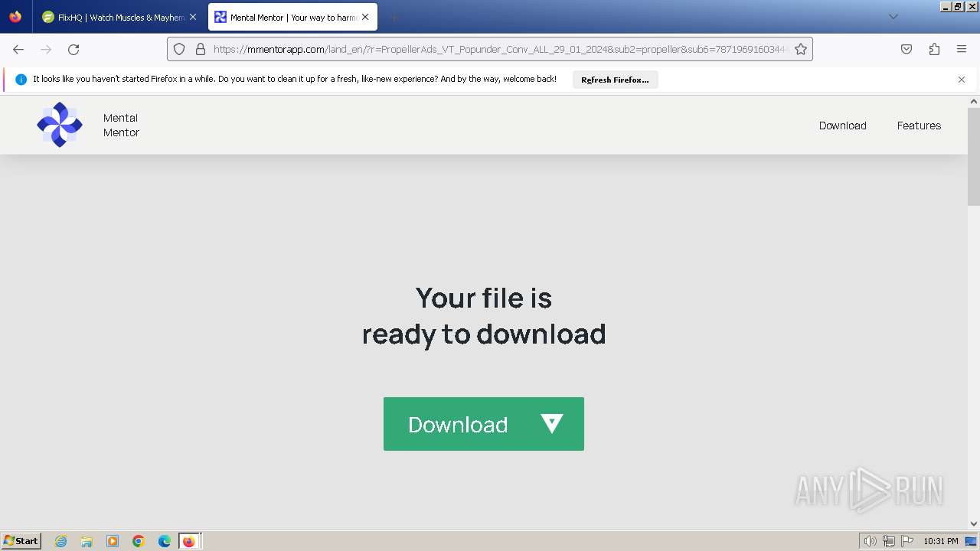Launch Internet Explorer from taskbar
Image resolution: width=980 pixels, height=551 pixels.
pos(61,541)
